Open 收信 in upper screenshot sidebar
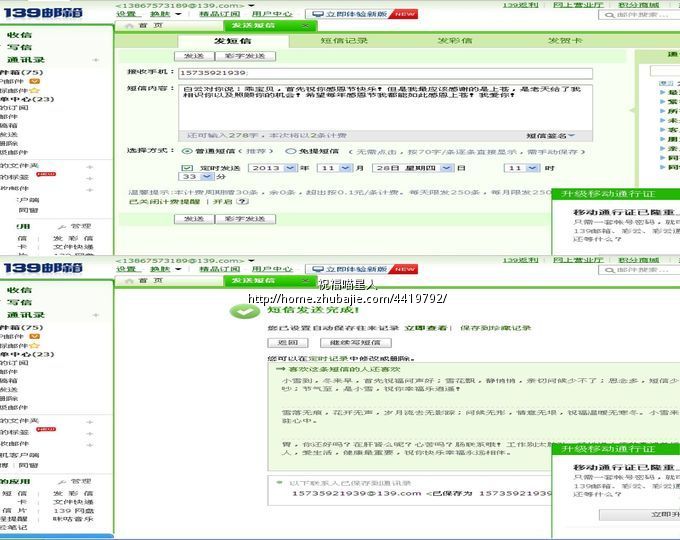 pos(20,35)
